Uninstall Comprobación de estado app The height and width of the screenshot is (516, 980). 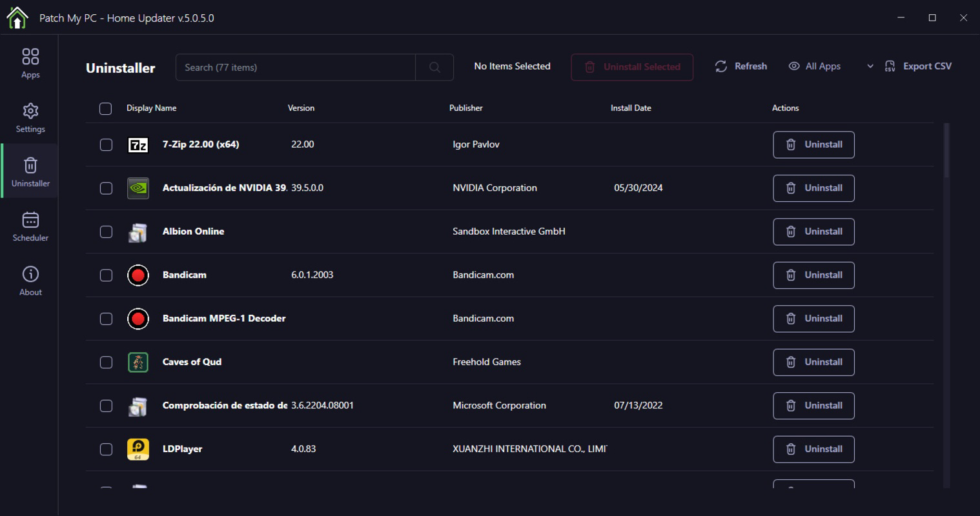click(x=813, y=406)
